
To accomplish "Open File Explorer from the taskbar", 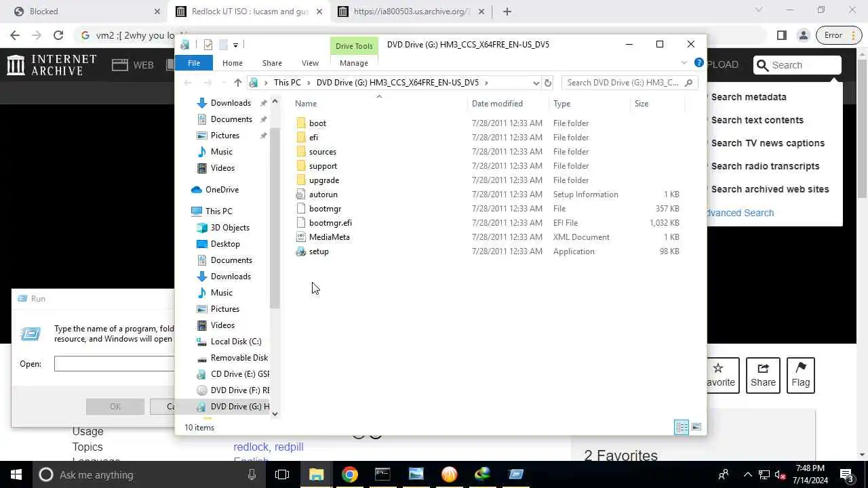I will 317,474.
